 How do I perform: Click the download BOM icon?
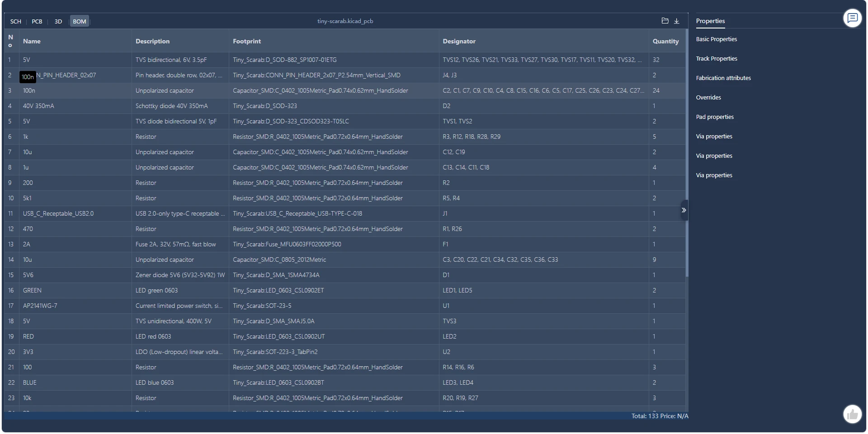point(677,21)
